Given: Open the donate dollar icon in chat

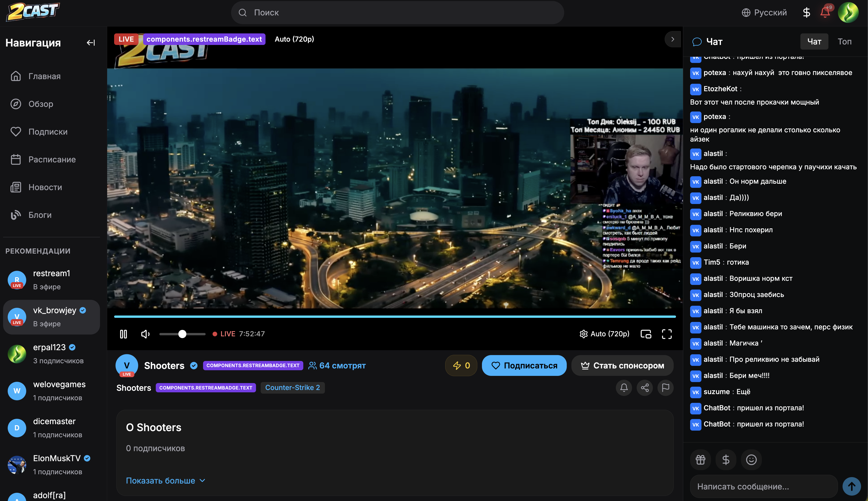Looking at the screenshot, I should [726, 460].
